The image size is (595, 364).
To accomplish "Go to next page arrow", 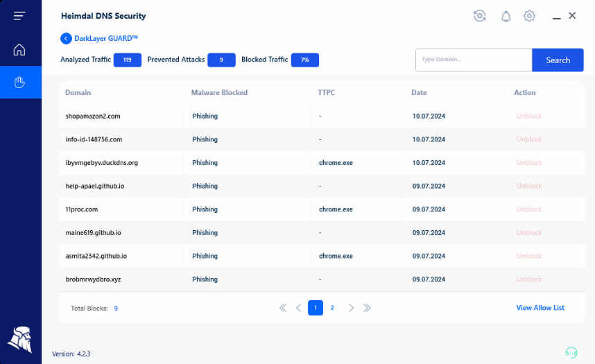I will tap(351, 308).
